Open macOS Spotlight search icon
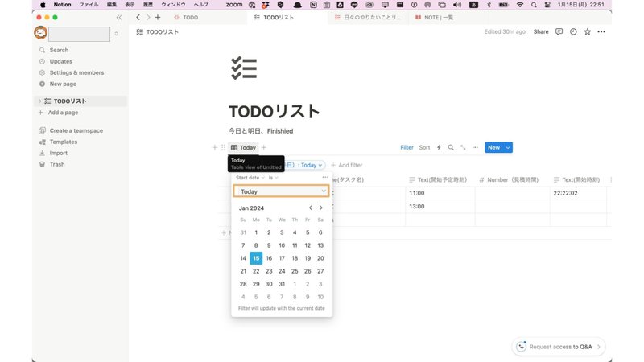This screenshot has width=644, height=362. [x=534, y=5]
